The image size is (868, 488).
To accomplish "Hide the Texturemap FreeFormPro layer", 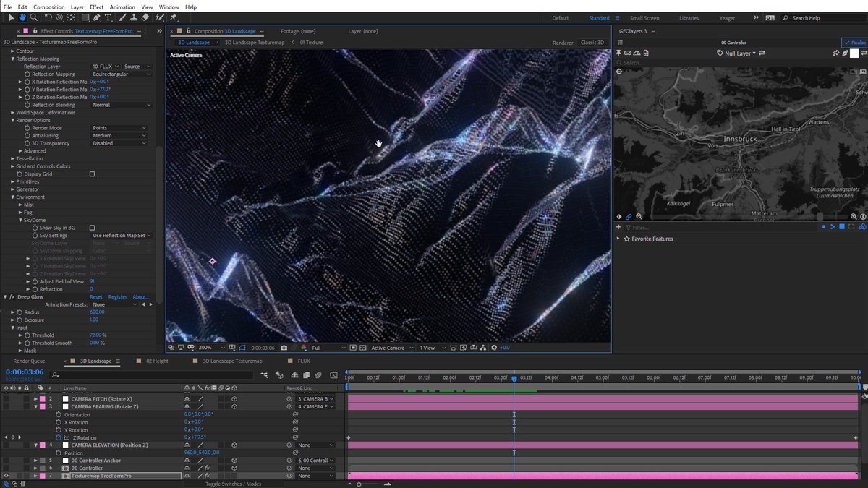I will coord(7,476).
